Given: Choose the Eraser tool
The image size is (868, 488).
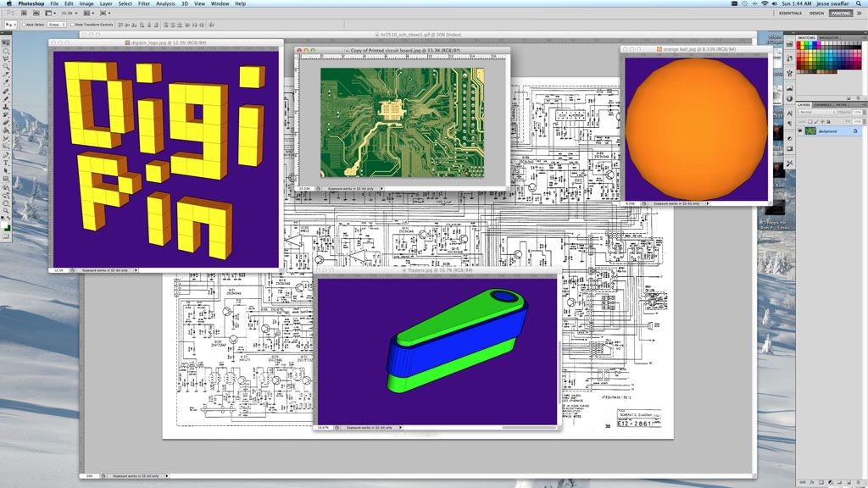Looking at the screenshot, I should [x=6, y=123].
